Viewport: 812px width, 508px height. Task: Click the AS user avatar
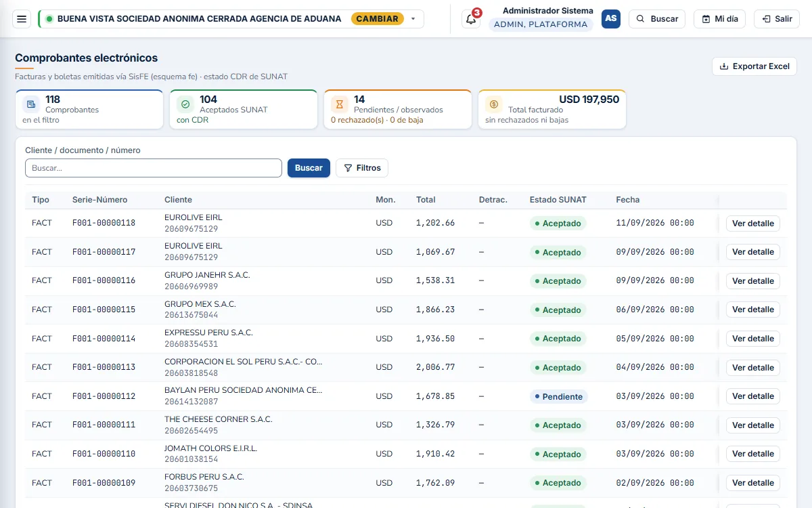tap(611, 19)
